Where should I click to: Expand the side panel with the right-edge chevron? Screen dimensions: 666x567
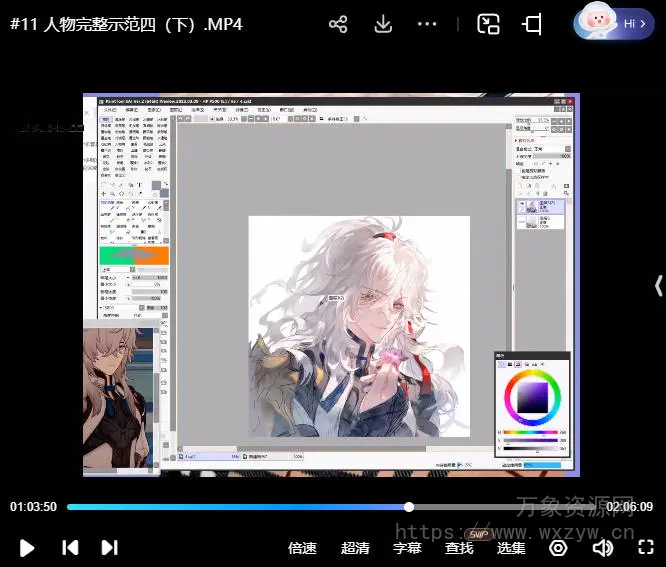657,286
